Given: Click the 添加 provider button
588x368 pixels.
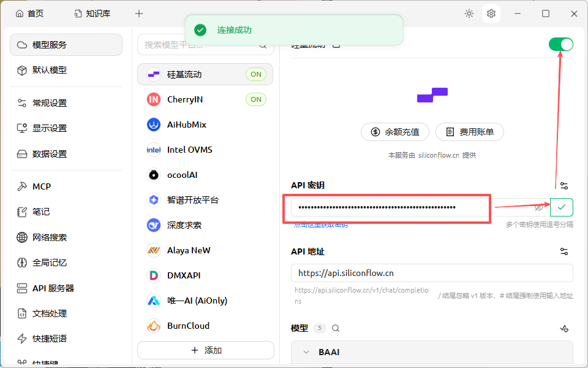Looking at the screenshot, I should click(206, 350).
